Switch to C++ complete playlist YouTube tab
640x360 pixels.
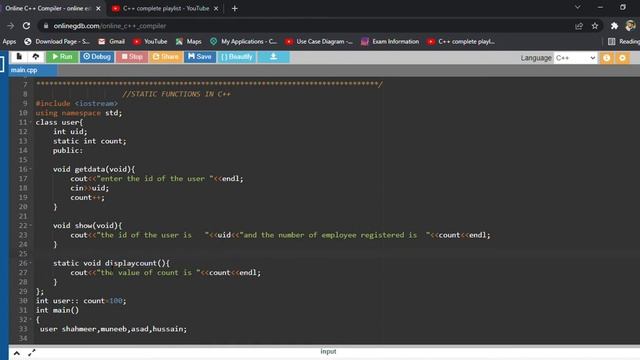[166, 8]
